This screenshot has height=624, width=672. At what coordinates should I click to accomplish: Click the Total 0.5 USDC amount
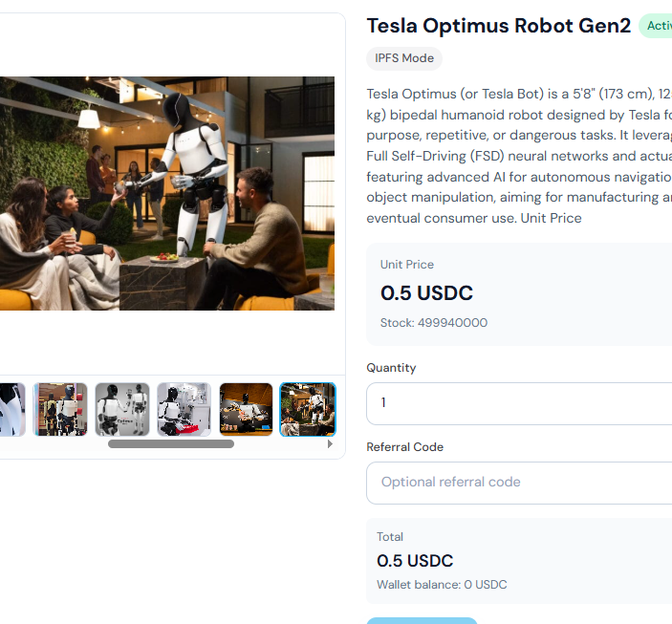pos(415,561)
